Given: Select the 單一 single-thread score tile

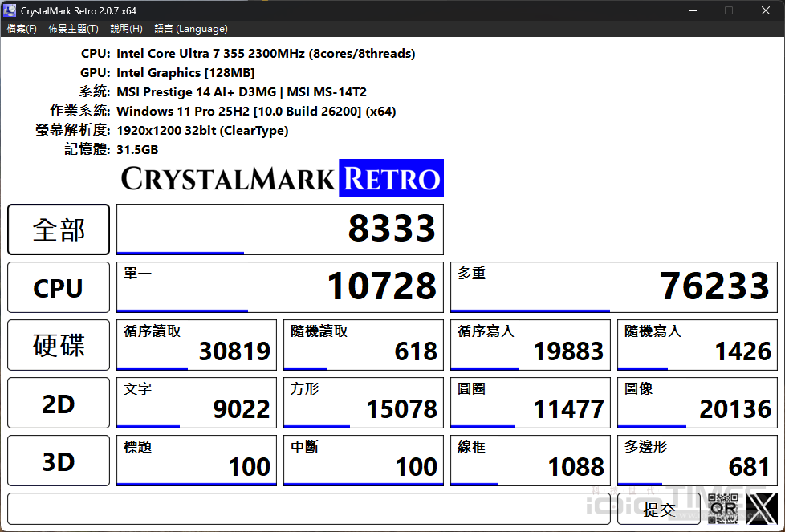Looking at the screenshot, I should 280,287.
